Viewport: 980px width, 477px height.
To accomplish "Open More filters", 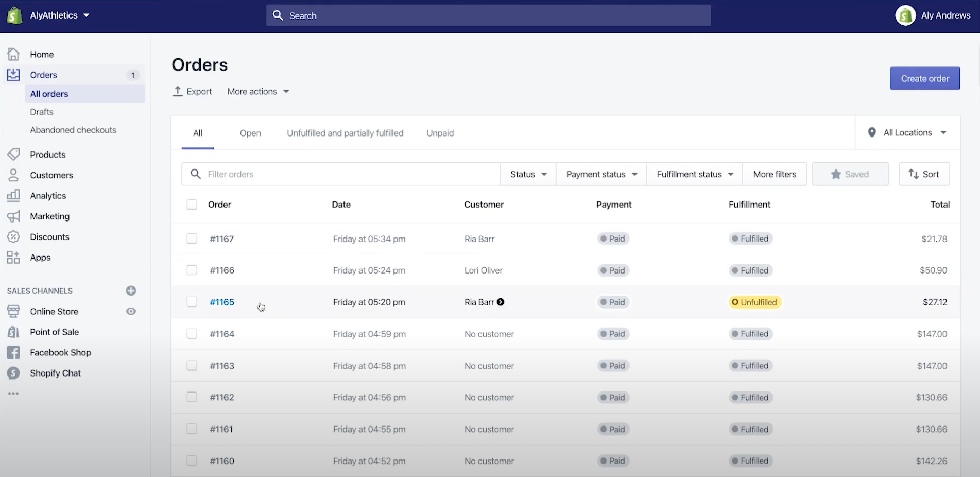I will (x=775, y=174).
